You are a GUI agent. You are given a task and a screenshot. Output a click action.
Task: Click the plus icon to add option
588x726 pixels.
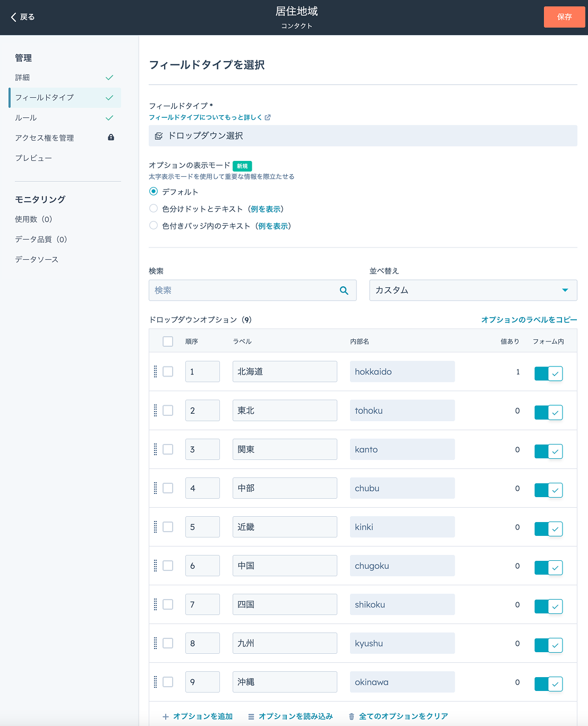pos(166,717)
